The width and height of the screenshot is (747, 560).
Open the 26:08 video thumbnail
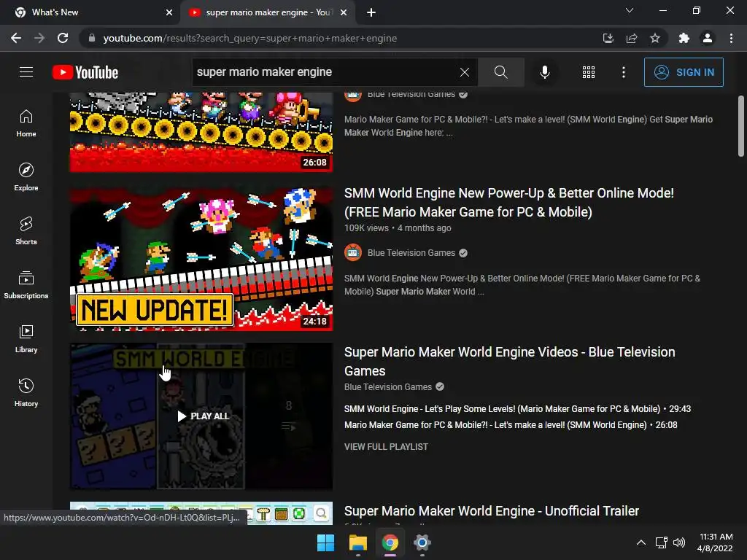[x=201, y=132]
